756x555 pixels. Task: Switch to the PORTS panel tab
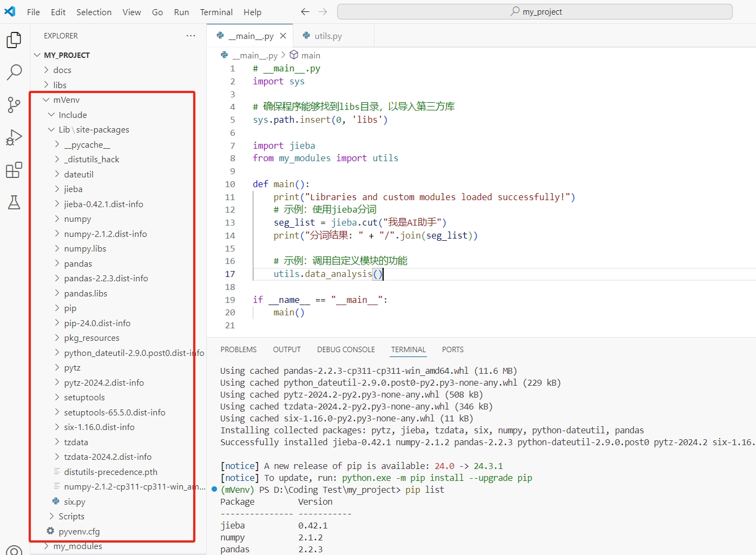(x=453, y=349)
